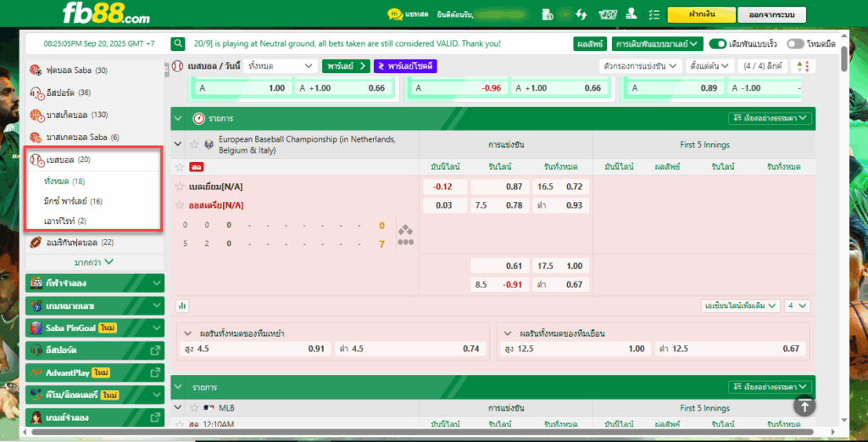This screenshot has height=442, width=868.
Task: Select เบสบอล (20) in sport list
Action: pyautogui.click(x=93, y=159)
